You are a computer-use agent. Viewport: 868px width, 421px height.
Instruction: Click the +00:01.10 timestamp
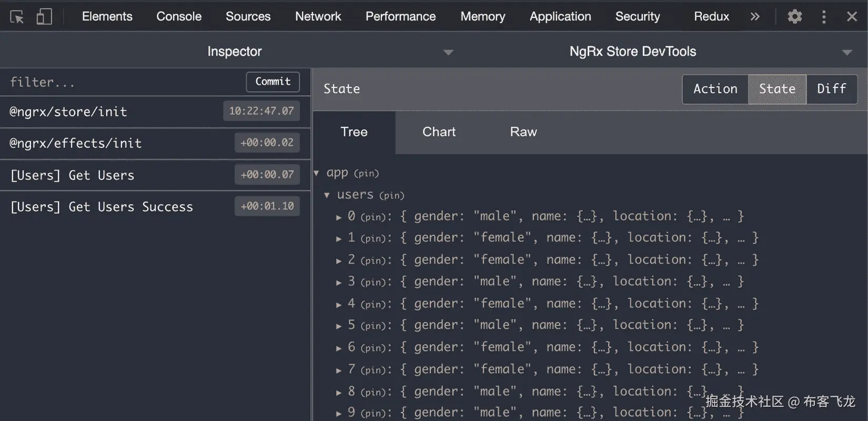point(267,206)
